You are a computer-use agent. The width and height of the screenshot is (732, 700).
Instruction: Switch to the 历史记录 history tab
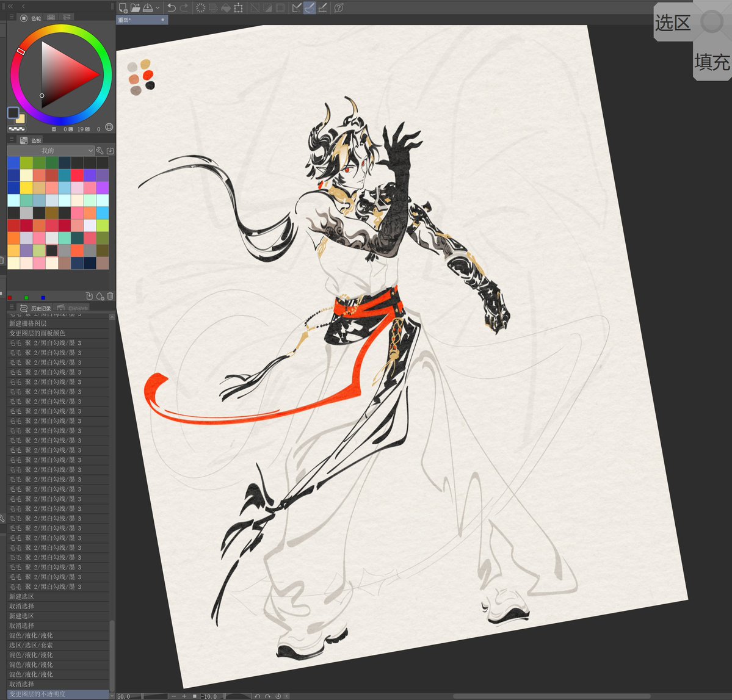click(35, 308)
